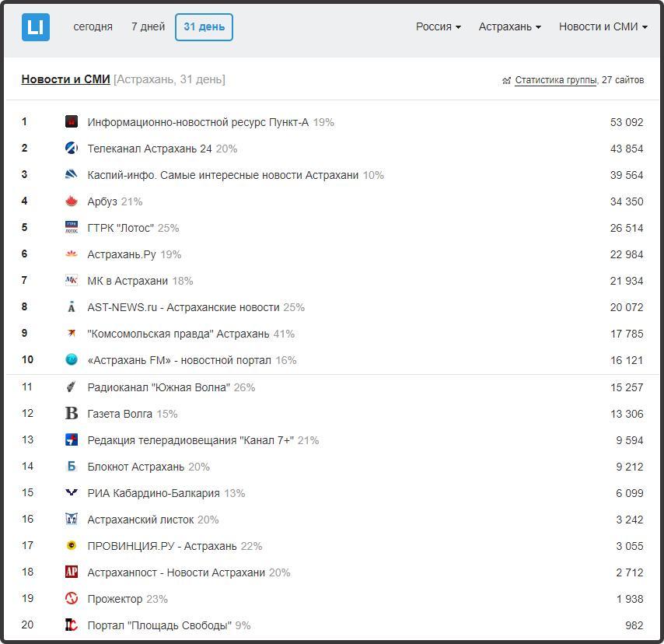Image resolution: width=664 pixels, height=644 pixels.
Task: Select the 31 день period tab
Action: pyautogui.click(x=204, y=27)
